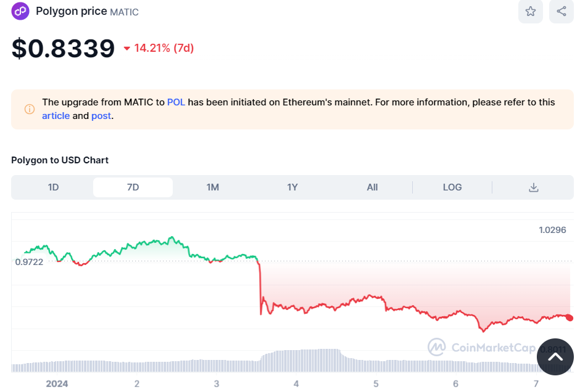Open the POL link in notice

point(176,102)
